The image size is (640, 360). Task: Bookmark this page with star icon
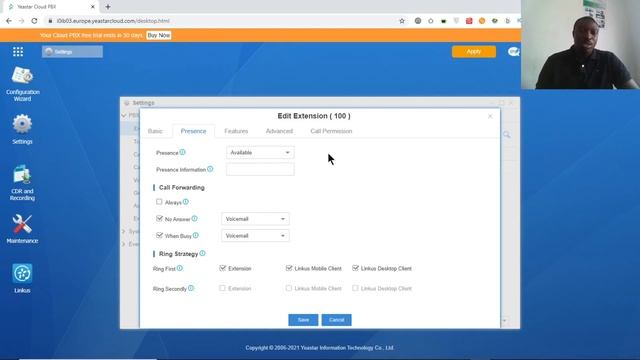point(402,21)
